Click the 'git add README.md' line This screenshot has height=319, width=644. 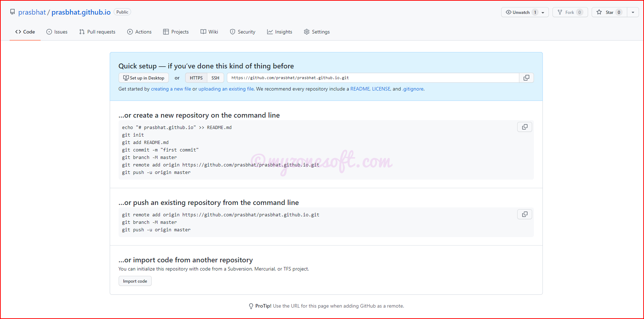point(145,142)
